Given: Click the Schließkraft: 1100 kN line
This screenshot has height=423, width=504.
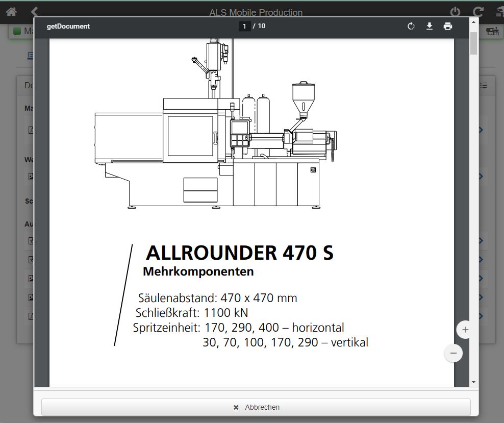Looking at the screenshot, I should (192, 312).
